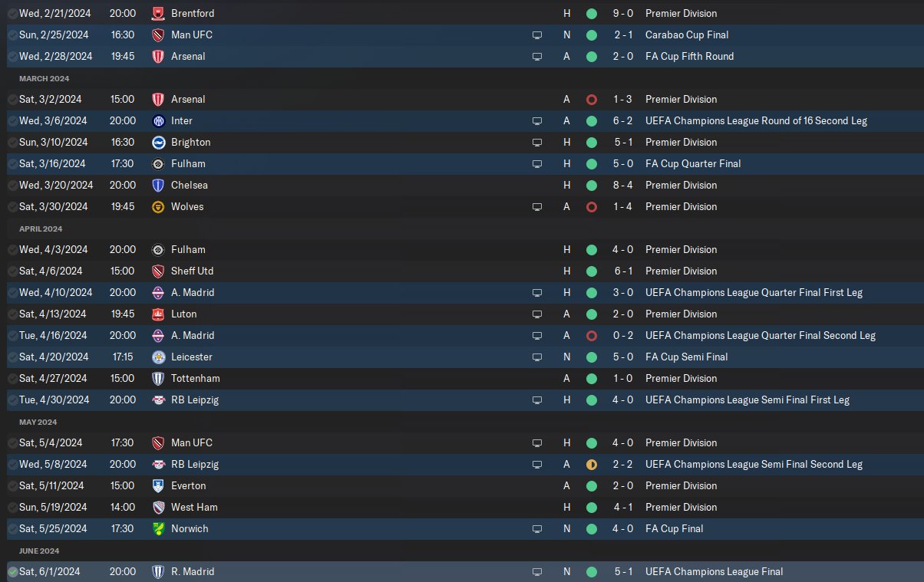The width and height of the screenshot is (924, 582).
Task: Click the MAY 2024 month header
Action: (38, 422)
